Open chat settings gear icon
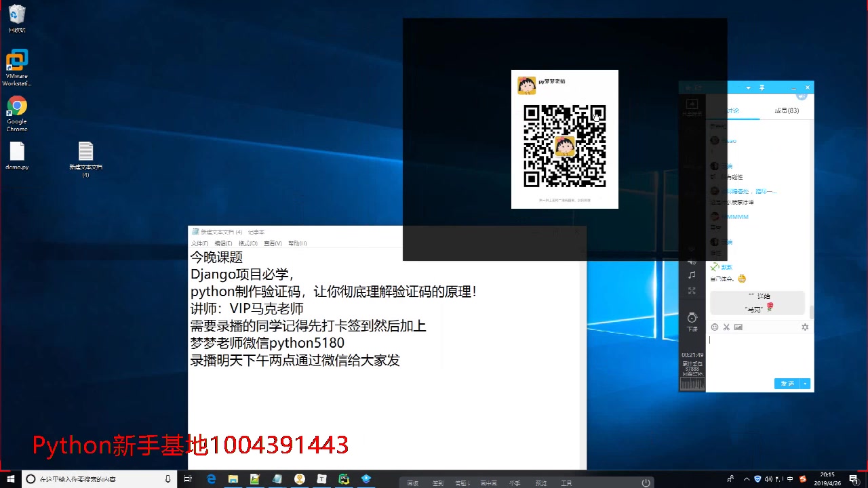The image size is (868, 488). (x=805, y=327)
